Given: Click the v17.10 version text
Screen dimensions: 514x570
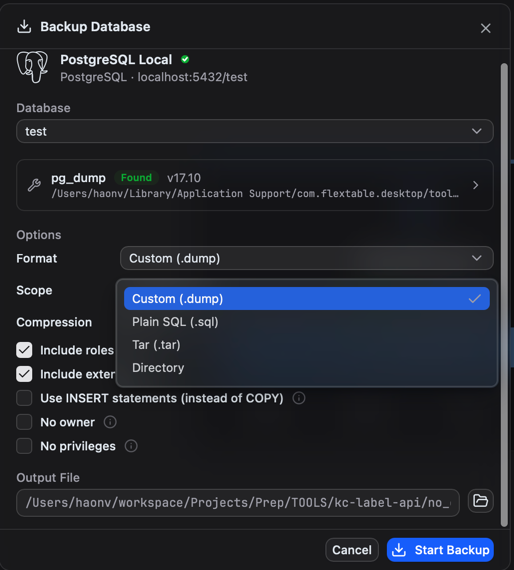Looking at the screenshot, I should 184,178.
